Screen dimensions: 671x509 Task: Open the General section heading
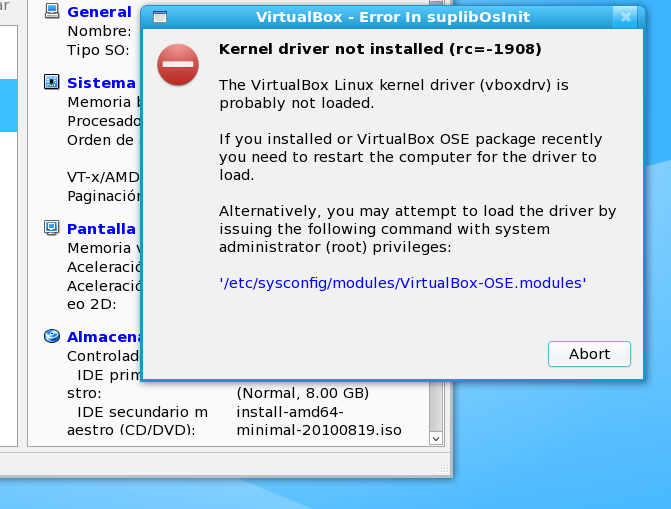(99, 12)
